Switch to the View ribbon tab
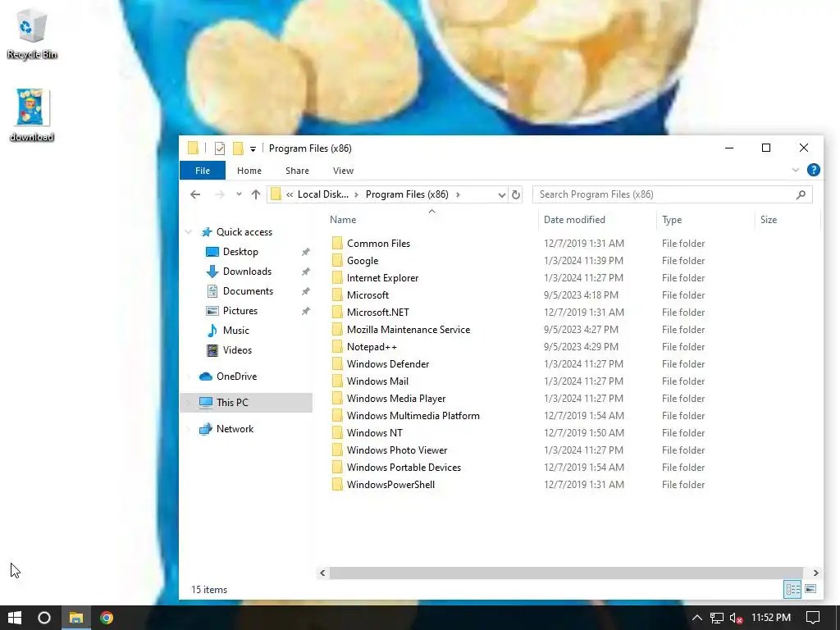840x630 pixels. (343, 171)
